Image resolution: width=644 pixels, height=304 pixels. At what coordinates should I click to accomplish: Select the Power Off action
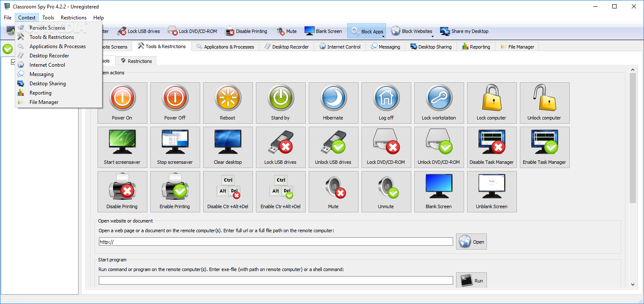(175, 103)
